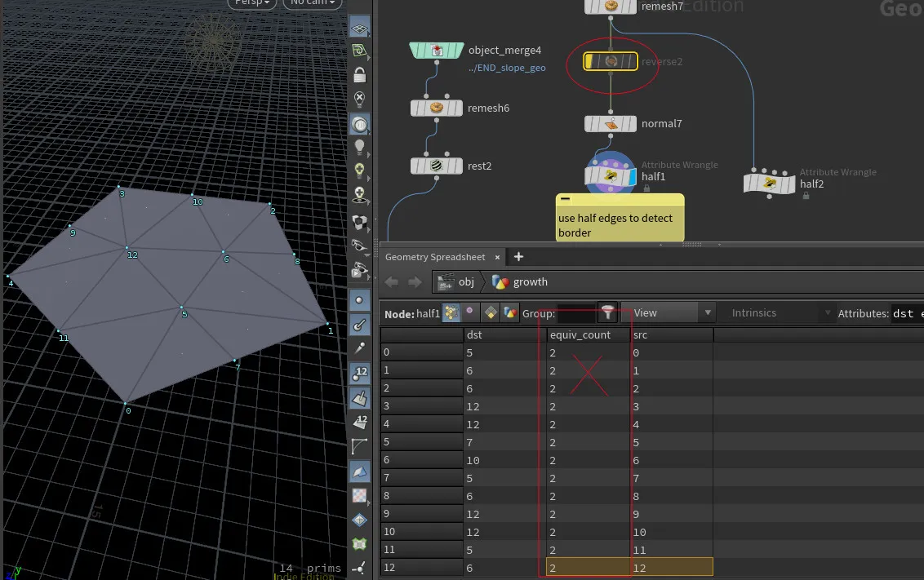The width and height of the screenshot is (924, 580).
Task: Click the back navigation arrow
Action: coord(391,282)
